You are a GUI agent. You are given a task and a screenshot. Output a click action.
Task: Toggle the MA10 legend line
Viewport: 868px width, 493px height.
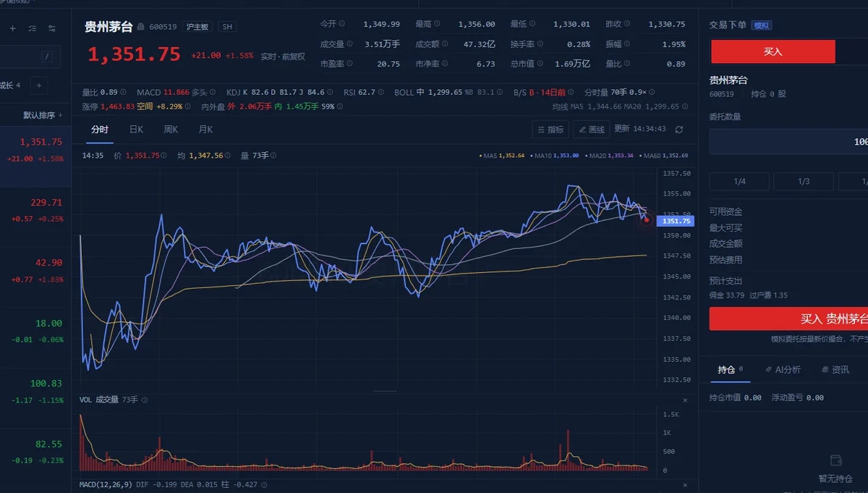coord(556,156)
